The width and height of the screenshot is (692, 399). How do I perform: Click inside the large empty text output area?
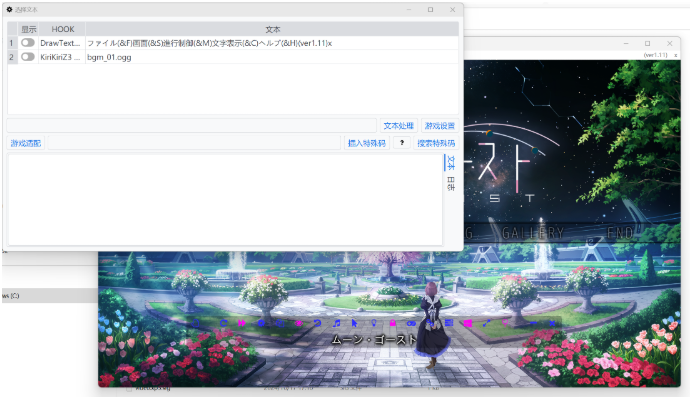pos(225,199)
